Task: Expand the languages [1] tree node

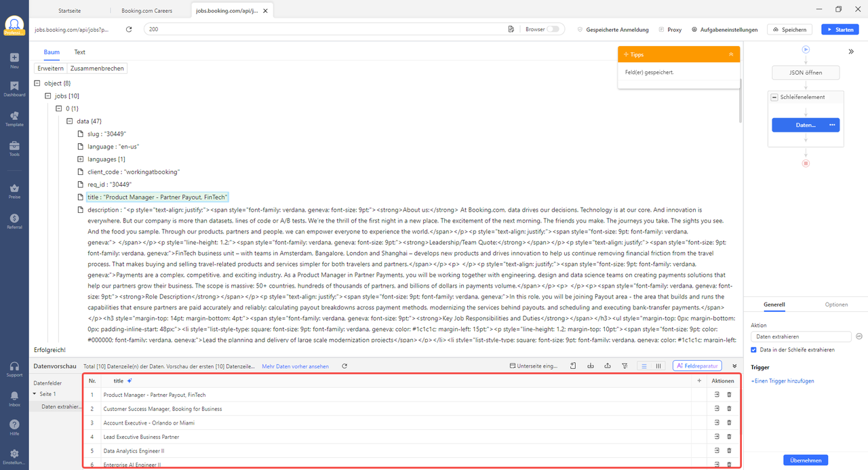Action: (x=81, y=159)
